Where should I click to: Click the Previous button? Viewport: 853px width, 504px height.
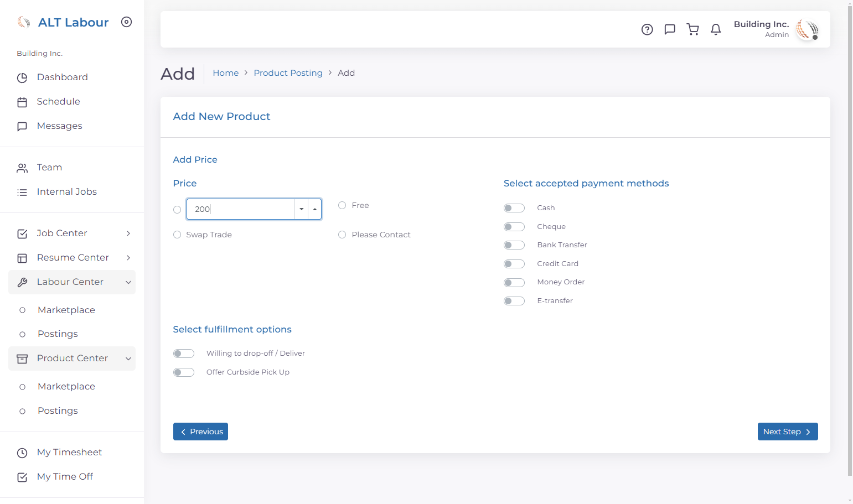click(x=200, y=432)
